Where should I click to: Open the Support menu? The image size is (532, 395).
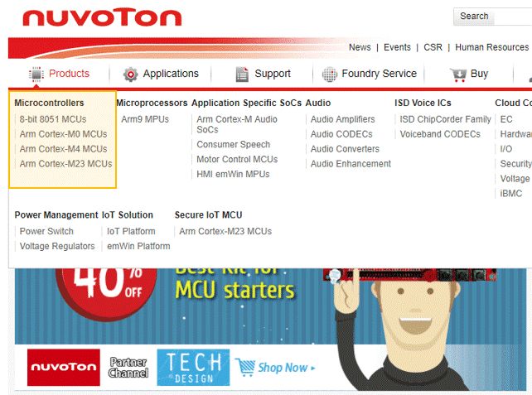click(x=273, y=74)
